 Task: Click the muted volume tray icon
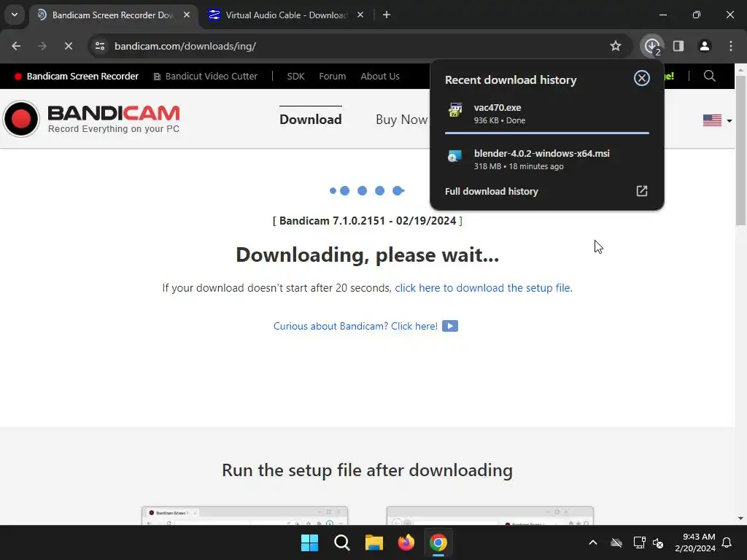click(x=659, y=542)
